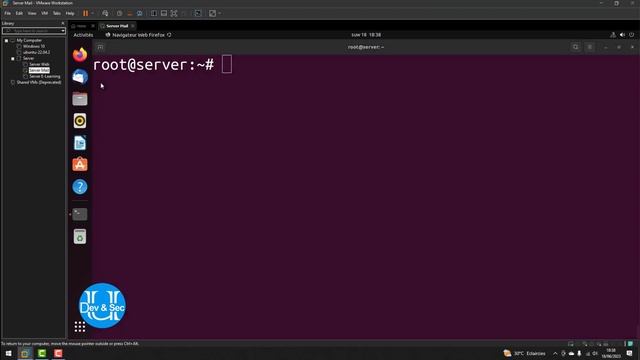Image resolution: width=640 pixels, height=360 pixels.
Task: Click new tab button in terminal header
Action: pyautogui.click(x=100, y=47)
